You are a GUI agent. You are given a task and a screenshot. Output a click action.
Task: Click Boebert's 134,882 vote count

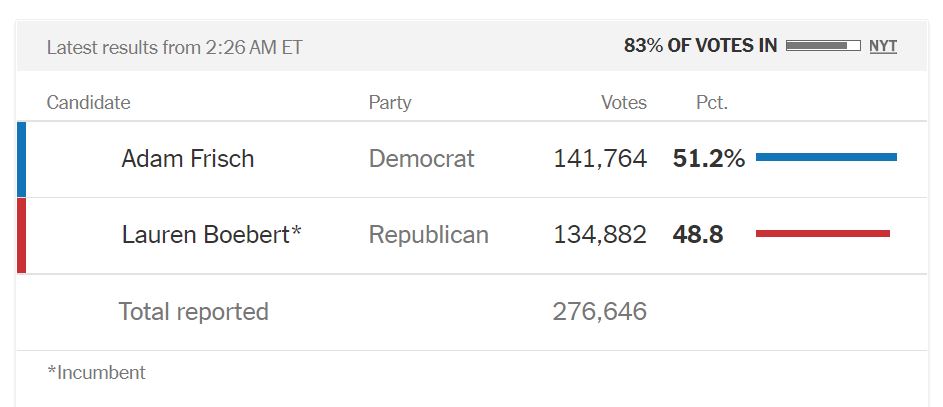coord(599,235)
